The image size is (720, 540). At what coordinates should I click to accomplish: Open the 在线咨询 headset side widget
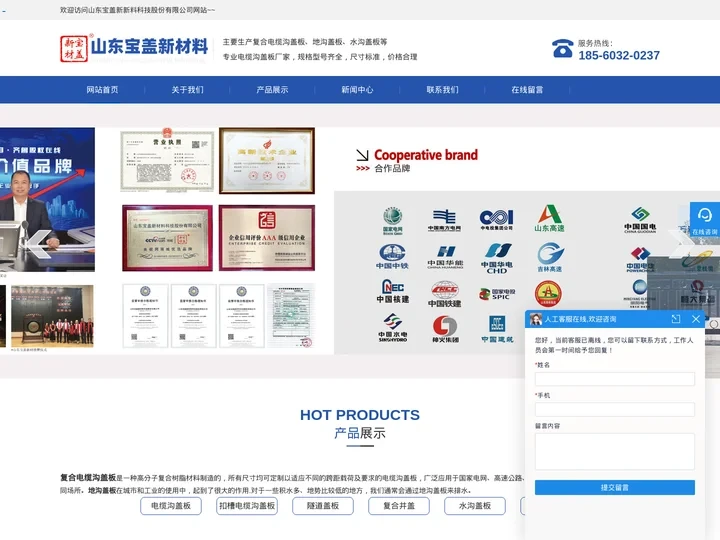pyautogui.click(x=704, y=219)
